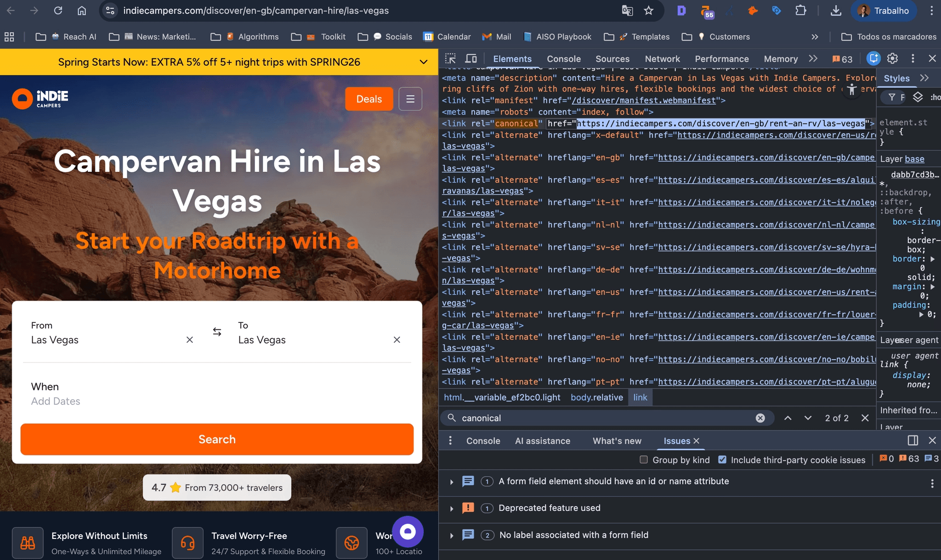This screenshot has height=560, width=941.
Task: Switch to the Network tab
Action: click(x=662, y=59)
